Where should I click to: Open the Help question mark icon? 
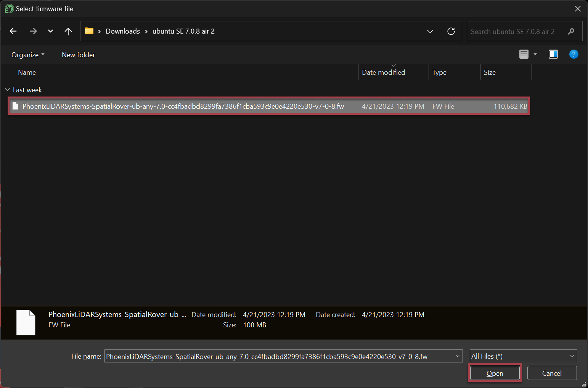point(574,54)
